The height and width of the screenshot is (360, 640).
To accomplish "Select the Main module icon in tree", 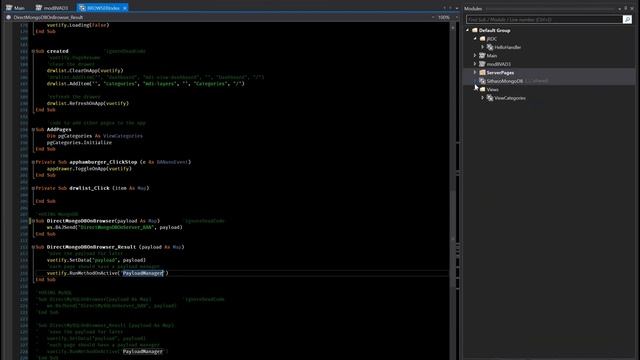I will point(482,56).
